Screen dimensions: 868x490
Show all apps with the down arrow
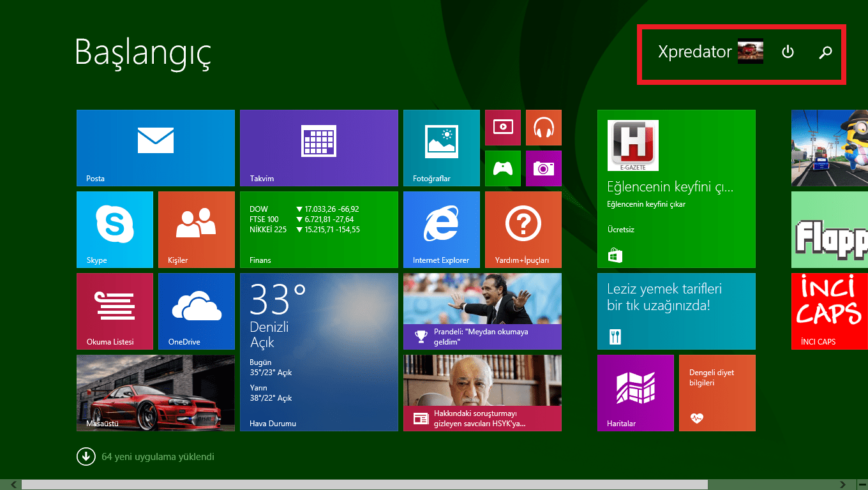pyautogui.click(x=85, y=457)
